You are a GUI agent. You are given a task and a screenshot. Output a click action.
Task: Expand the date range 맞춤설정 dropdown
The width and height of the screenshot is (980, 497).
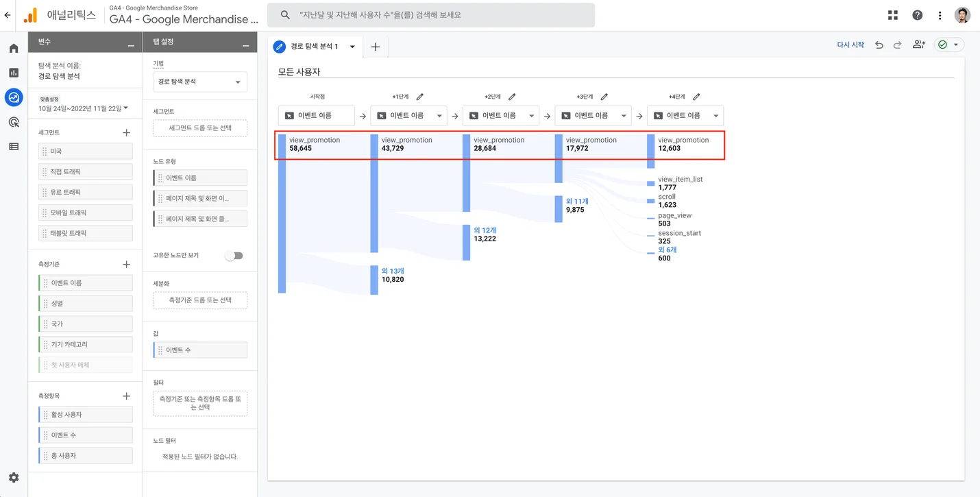(x=83, y=108)
